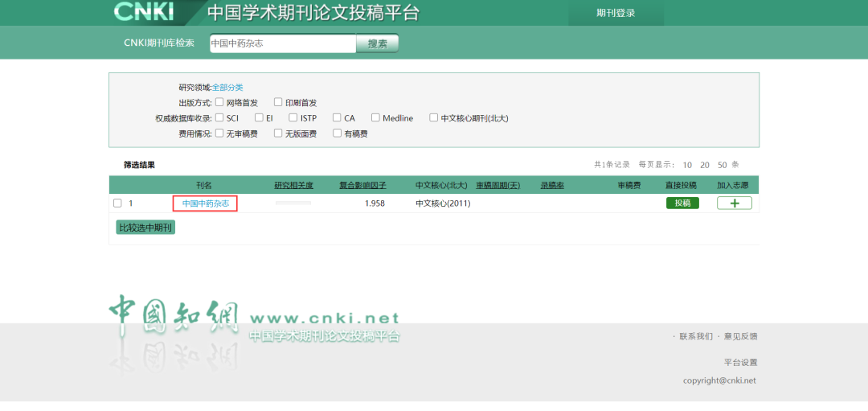The height and width of the screenshot is (411, 868).
Task: Tick the 有稿费 fee checkbox
Action: click(x=337, y=134)
